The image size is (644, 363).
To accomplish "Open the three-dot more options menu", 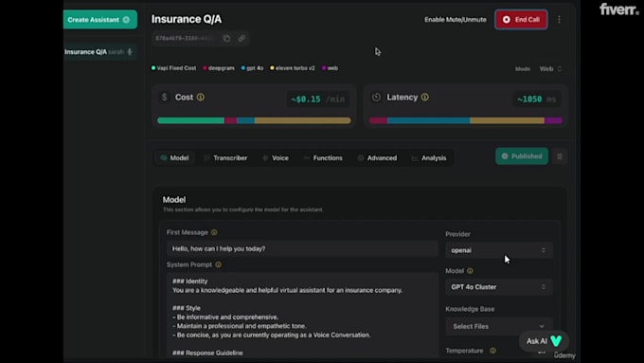I will [x=559, y=20].
